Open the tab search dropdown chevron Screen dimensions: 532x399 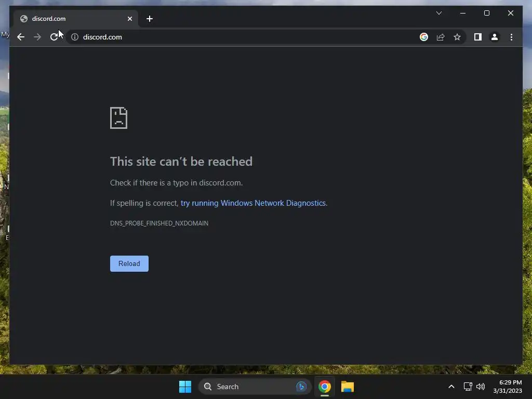439,13
